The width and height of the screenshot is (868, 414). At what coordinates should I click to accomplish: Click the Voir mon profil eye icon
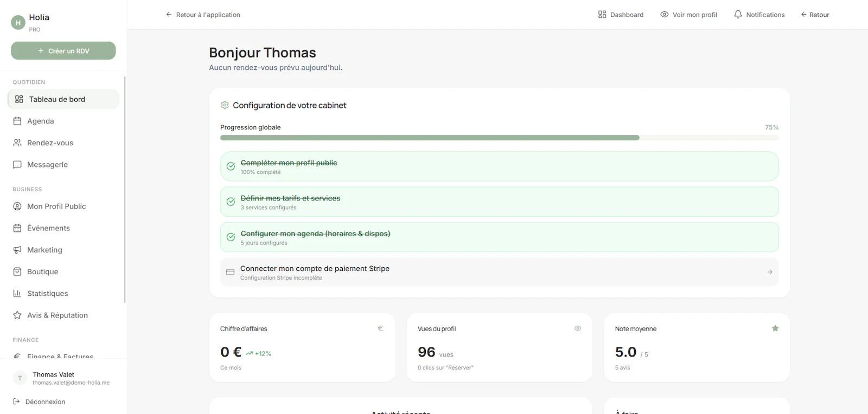(x=665, y=15)
